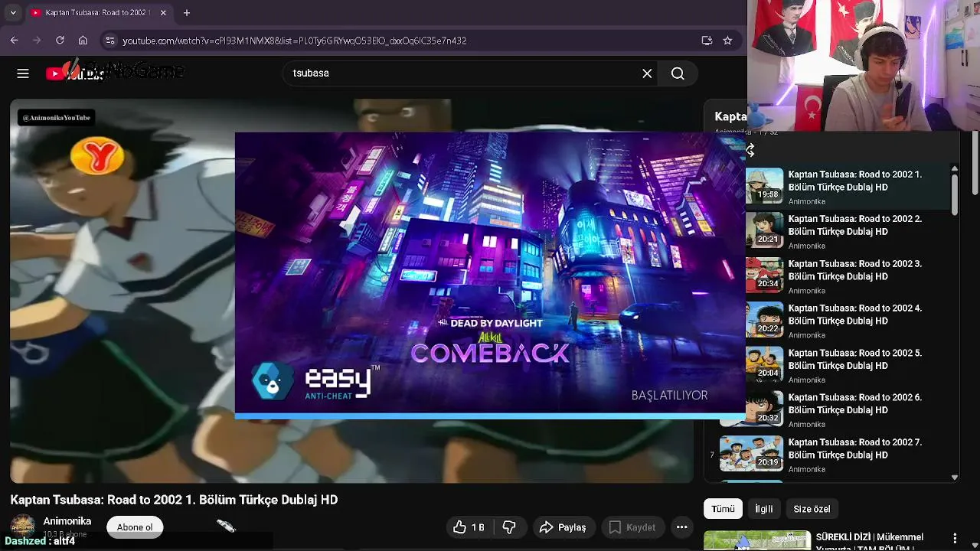Click the SÜREKLİ DİZİ recommended video title
The width and height of the screenshot is (980, 551).
870,542
